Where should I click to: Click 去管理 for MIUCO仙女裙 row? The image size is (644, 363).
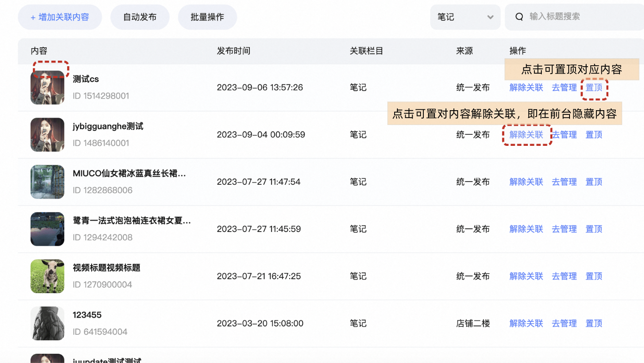(564, 182)
